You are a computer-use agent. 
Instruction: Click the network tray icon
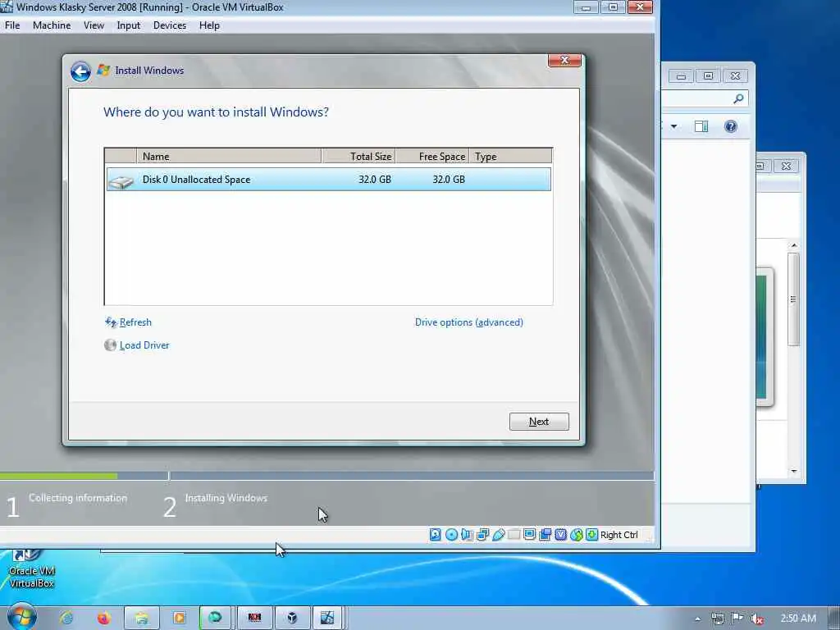pyautogui.click(x=717, y=619)
